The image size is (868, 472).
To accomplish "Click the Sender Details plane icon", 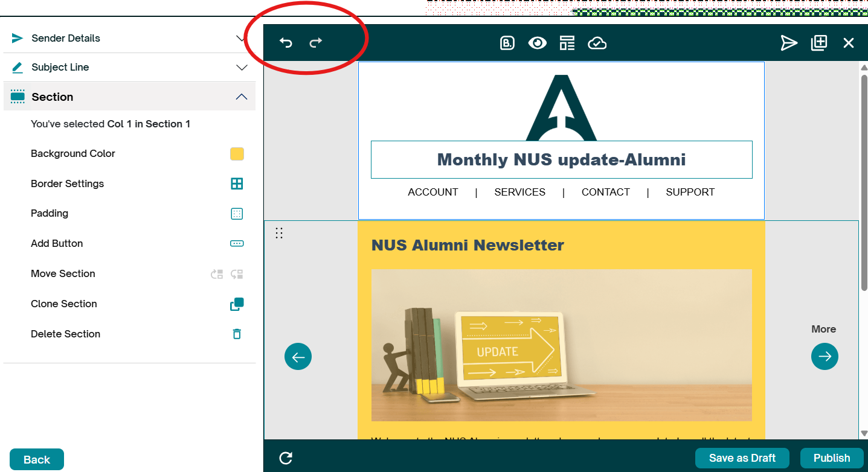I will click(x=17, y=38).
